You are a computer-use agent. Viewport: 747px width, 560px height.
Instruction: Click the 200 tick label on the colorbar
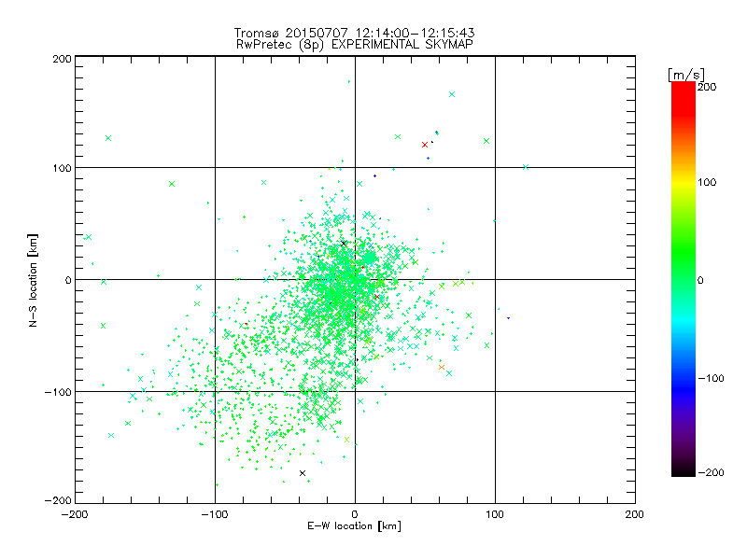click(x=707, y=87)
